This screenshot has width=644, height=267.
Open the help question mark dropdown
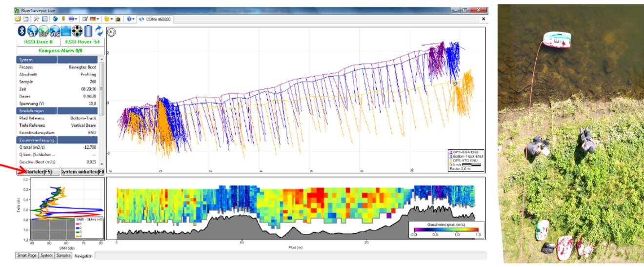coord(131,19)
